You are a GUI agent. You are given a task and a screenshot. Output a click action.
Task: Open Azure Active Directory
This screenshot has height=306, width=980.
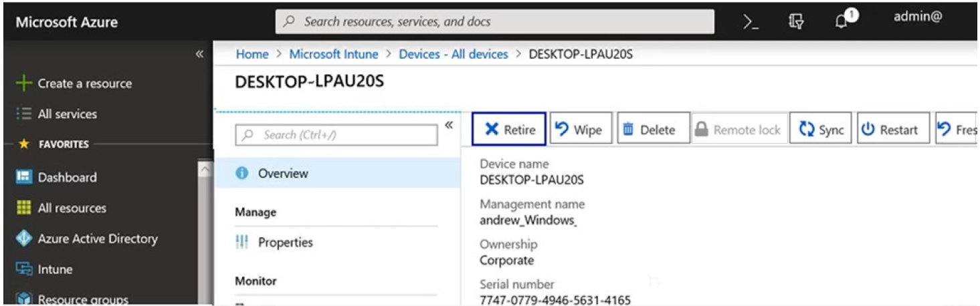(x=98, y=239)
